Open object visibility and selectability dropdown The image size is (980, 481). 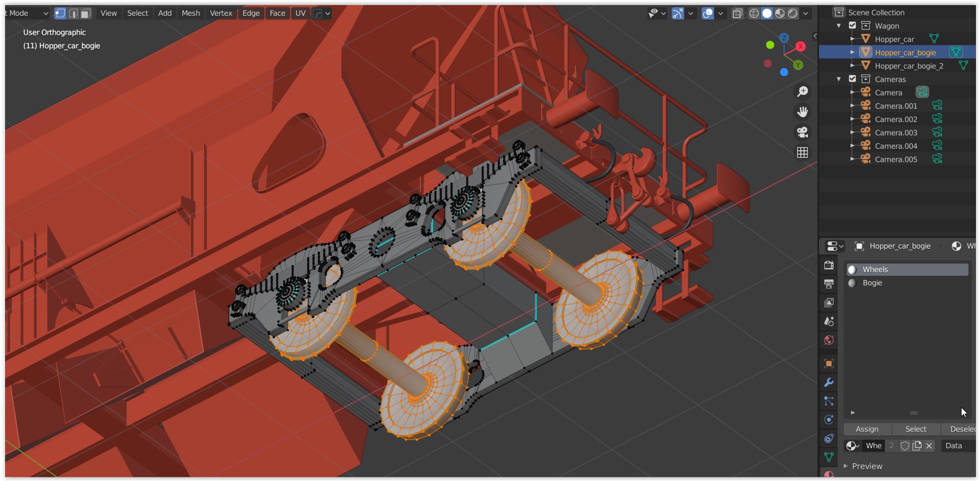tap(657, 13)
